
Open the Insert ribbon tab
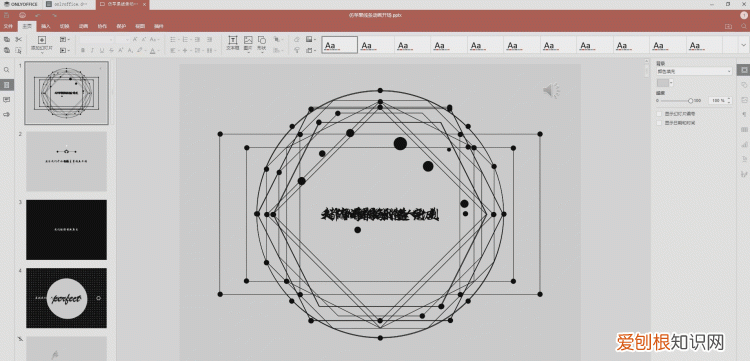point(45,26)
